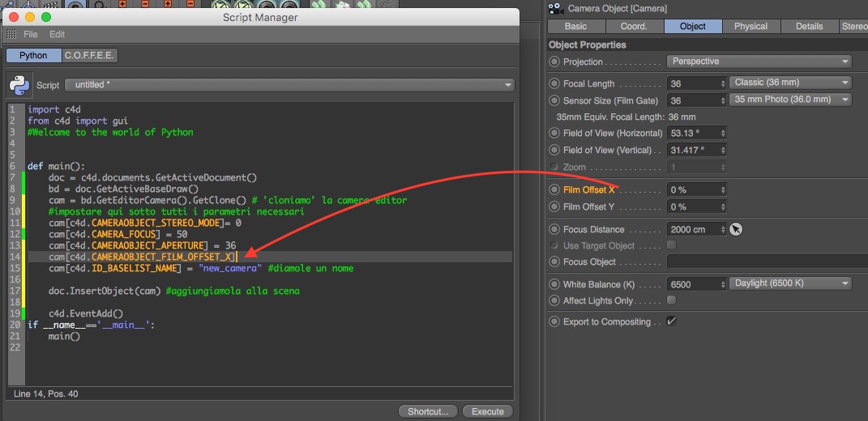Open the Physical tab of Camera Object
The width and height of the screenshot is (868, 421).
751,26
